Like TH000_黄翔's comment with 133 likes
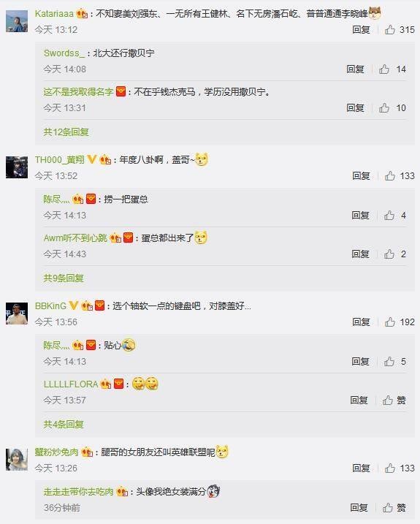 coord(389,176)
